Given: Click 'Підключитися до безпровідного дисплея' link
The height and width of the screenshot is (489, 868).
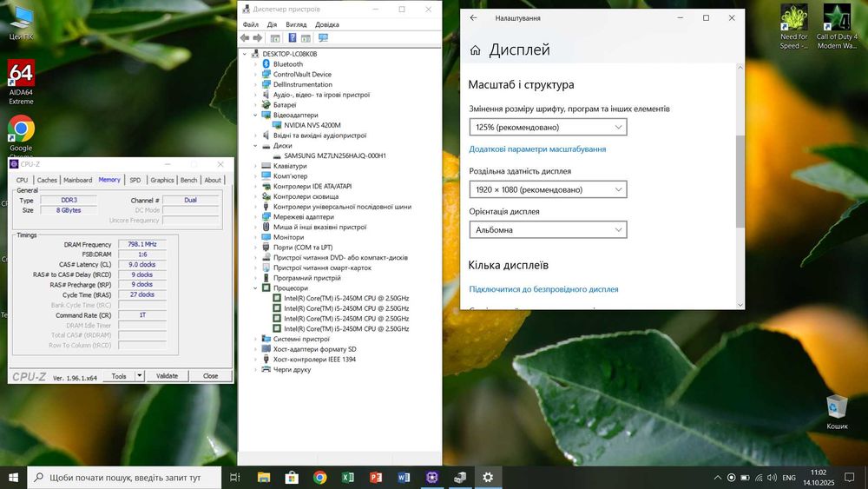Looking at the screenshot, I should (543, 289).
